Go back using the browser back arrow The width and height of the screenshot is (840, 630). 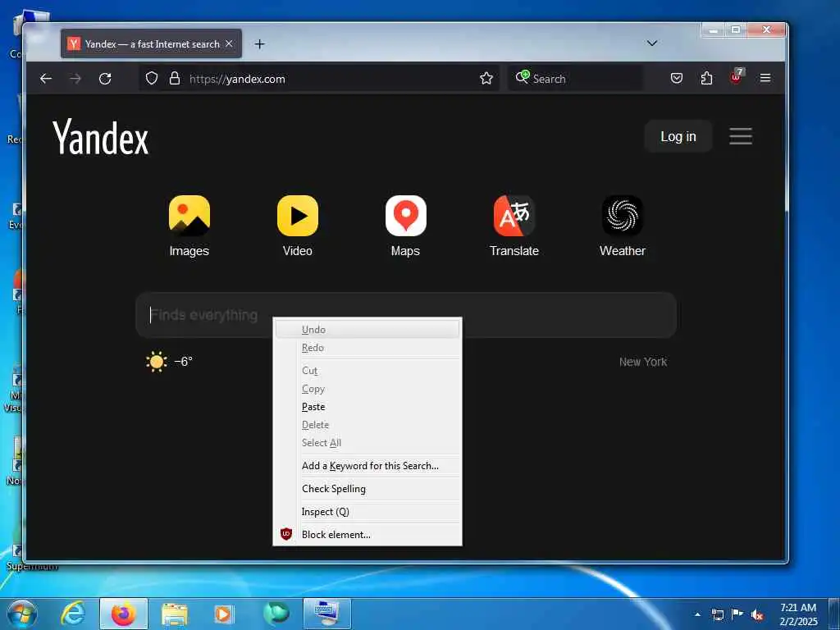(46, 79)
